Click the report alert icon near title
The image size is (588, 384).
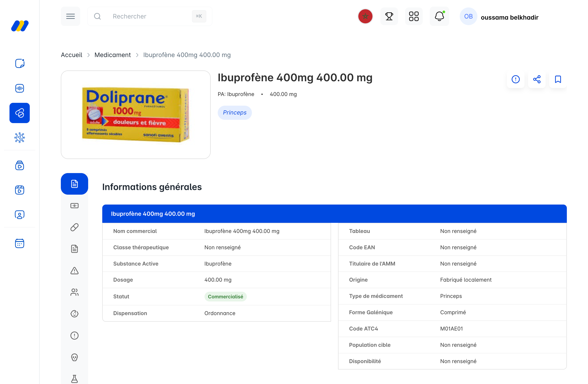click(x=515, y=79)
